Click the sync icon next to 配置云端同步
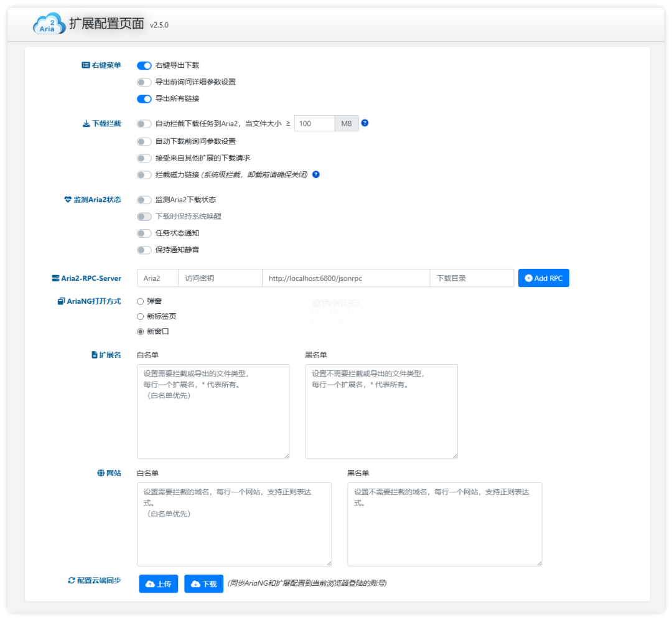 pos(71,580)
